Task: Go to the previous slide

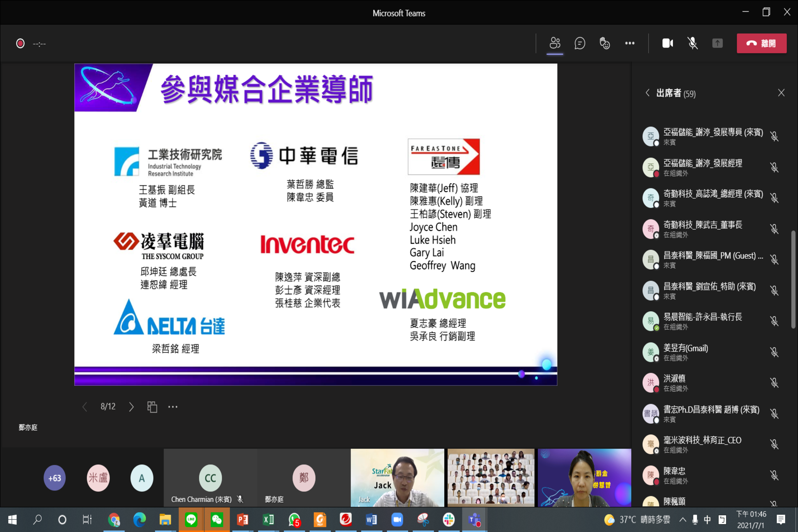Action: tap(85, 407)
